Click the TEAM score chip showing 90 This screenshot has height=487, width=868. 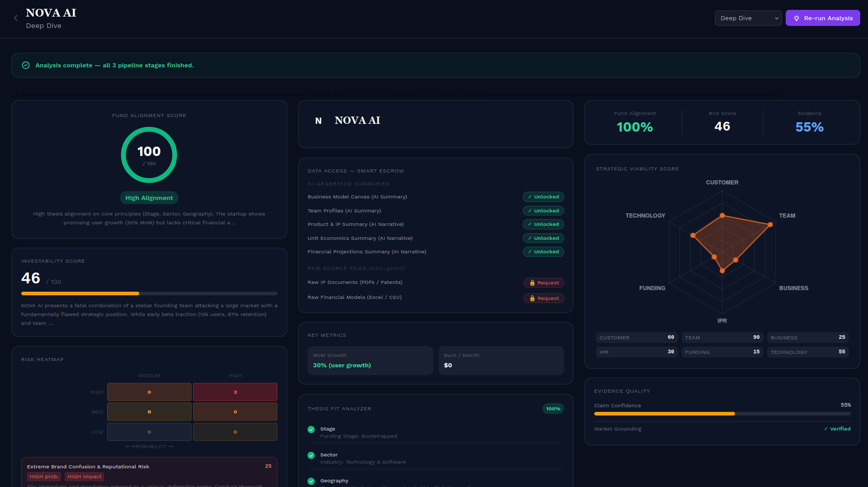click(x=722, y=337)
